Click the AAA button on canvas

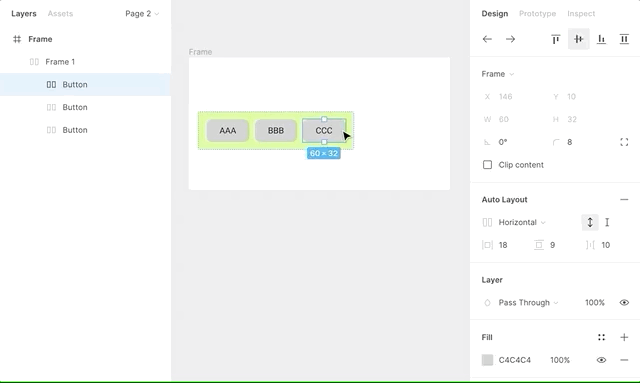click(x=227, y=131)
